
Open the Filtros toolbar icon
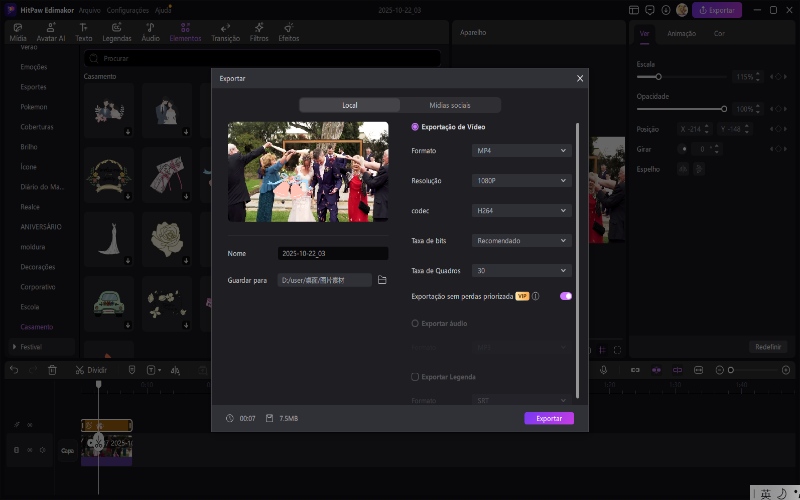[x=259, y=32]
